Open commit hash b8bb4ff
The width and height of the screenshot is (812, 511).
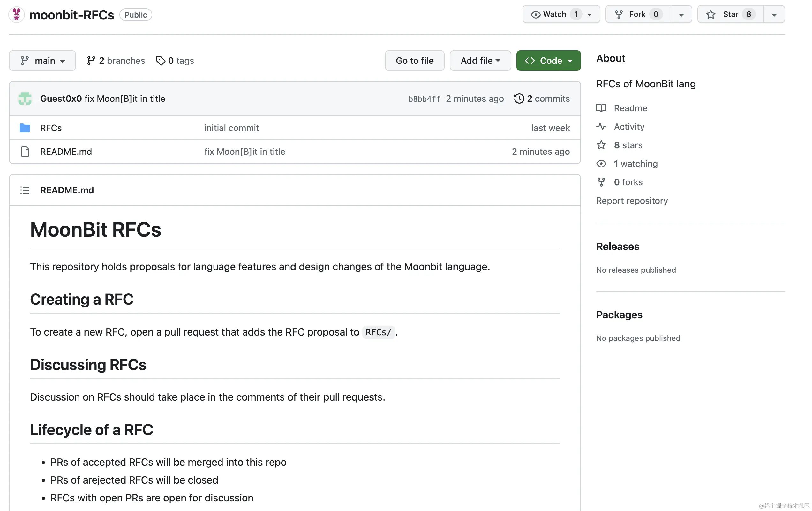(x=424, y=99)
